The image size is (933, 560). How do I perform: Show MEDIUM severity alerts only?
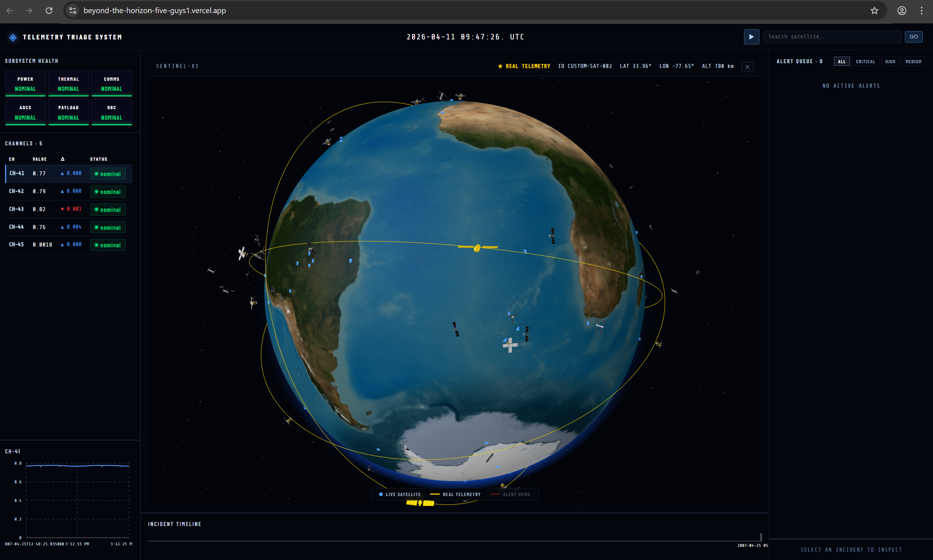[913, 61]
